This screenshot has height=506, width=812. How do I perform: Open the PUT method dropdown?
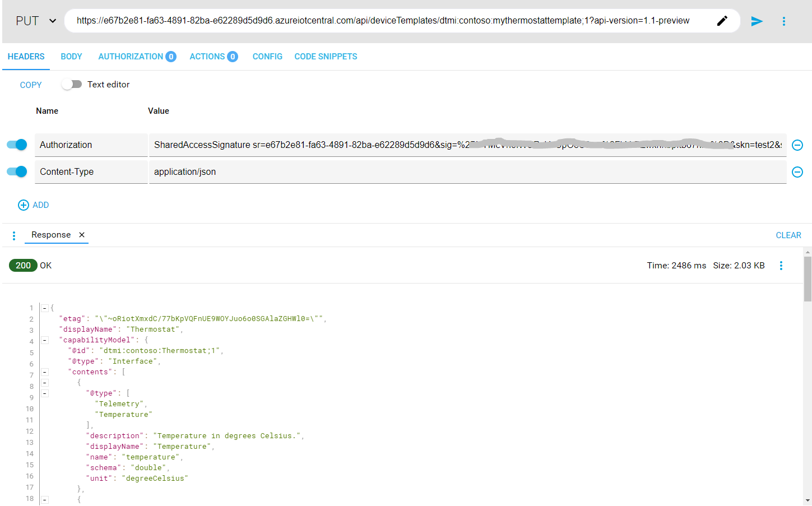coord(36,21)
